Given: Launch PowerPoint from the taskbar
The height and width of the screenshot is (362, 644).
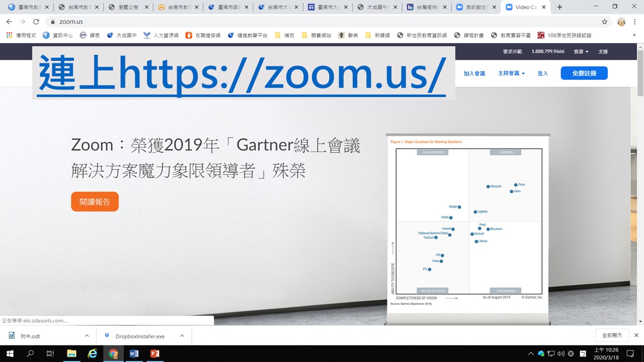Looking at the screenshot, I should [154, 353].
